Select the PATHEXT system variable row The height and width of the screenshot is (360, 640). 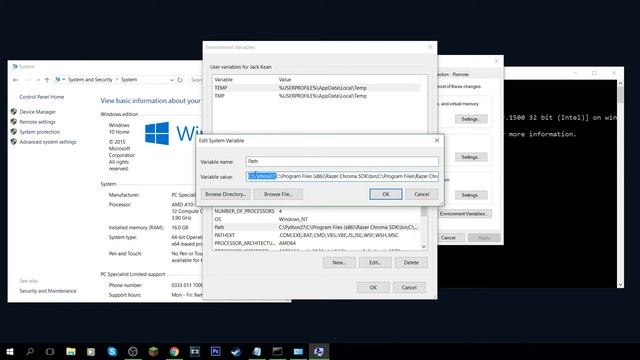pos(316,235)
